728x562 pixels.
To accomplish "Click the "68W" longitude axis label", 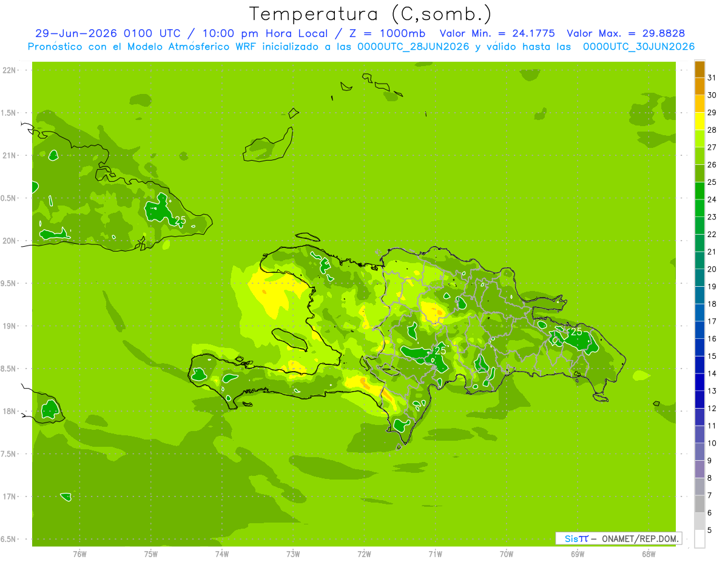I will pyautogui.click(x=649, y=554).
